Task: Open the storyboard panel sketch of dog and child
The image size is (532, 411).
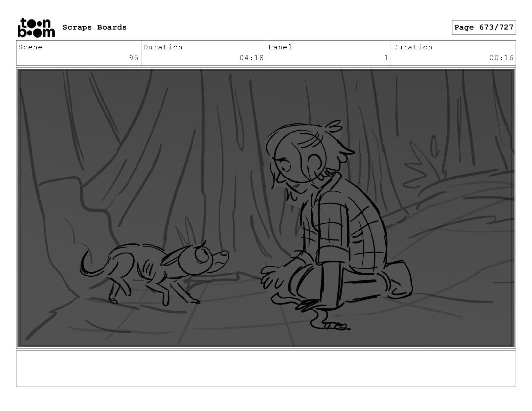Action: [266, 208]
